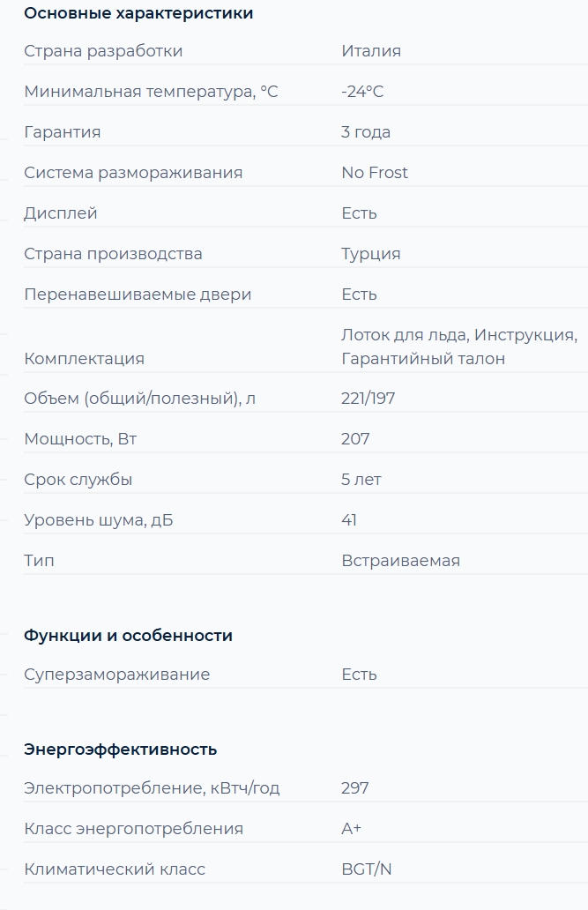Image resolution: width=588 pixels, height=910 pixels.
Task: Click the 'Функции и особенности' section heading
Action: point(128,636)
